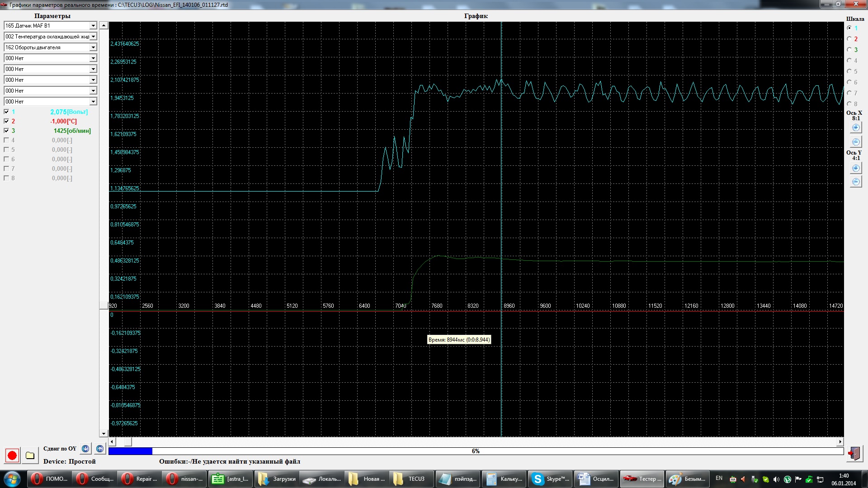Start recording with the red record button
The height and width of the screenshot is (488, 868).
coord(12,455)
